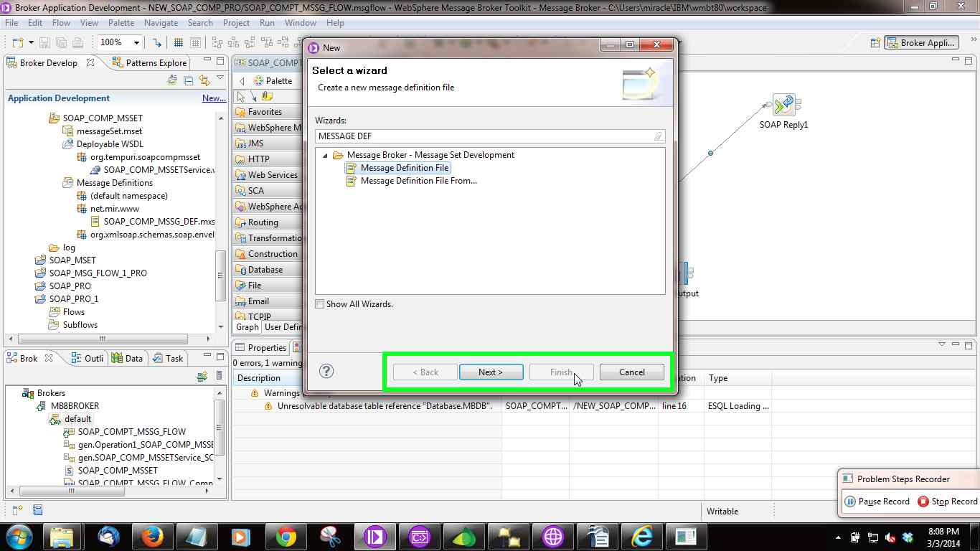Stop Record in Problem Steps Recorder

click(x=947, y=501)
